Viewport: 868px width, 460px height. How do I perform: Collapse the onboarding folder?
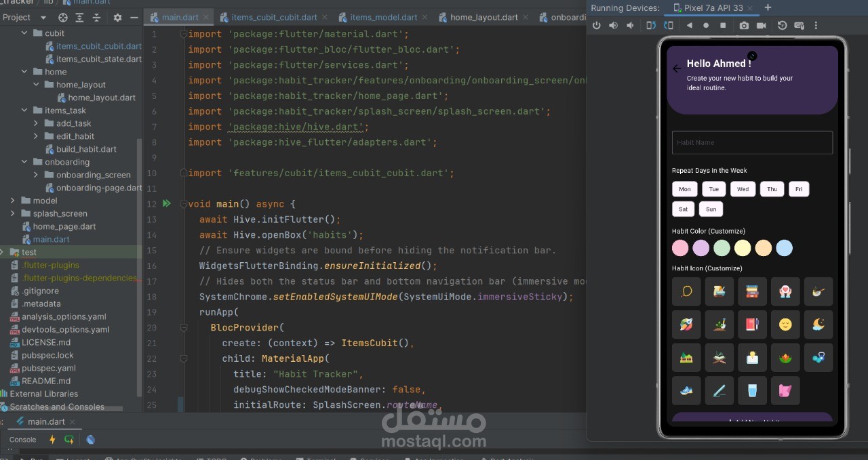[24, 162]
